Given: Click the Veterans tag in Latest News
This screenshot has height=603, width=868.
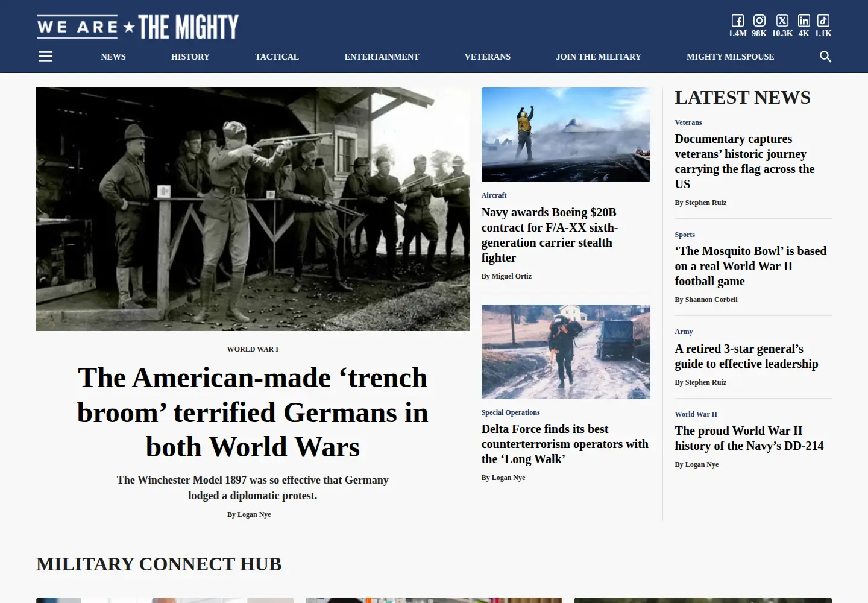Looking at the screenshot, I should [688, 122].
